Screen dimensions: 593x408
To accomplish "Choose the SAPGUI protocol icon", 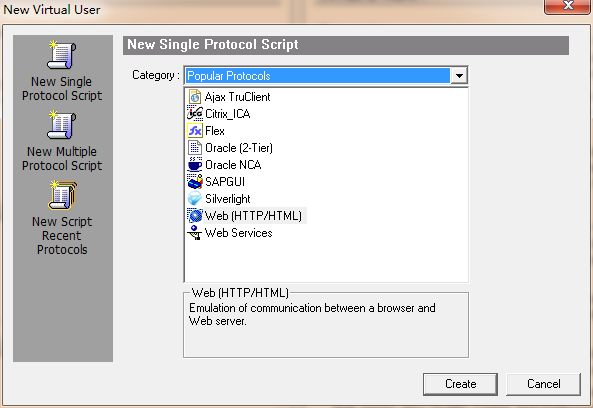I will click(195, 182).
